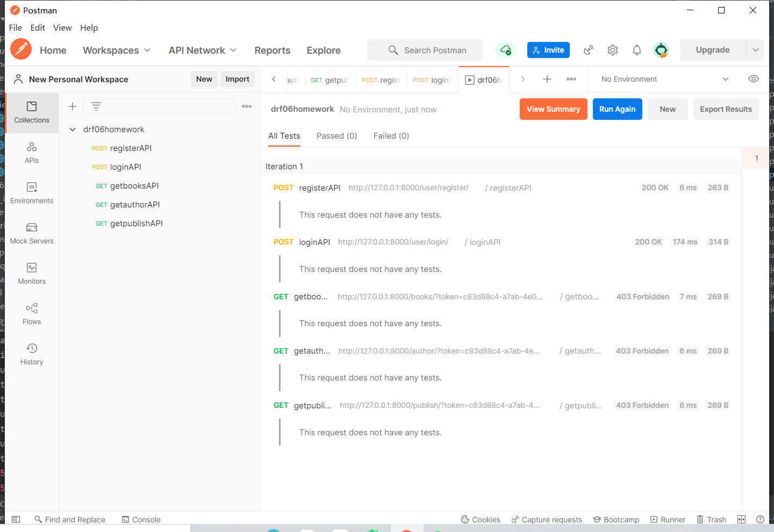The image size is (774, 532).
Task: Open Cookies in the status bar
Action: pos(481,520)
